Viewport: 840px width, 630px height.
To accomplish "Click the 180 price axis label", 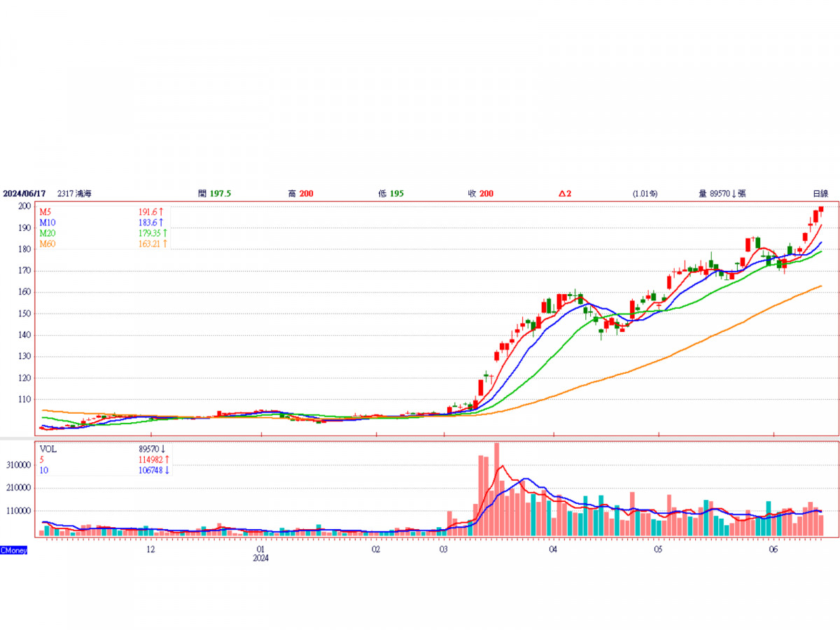I will point(23,249).
